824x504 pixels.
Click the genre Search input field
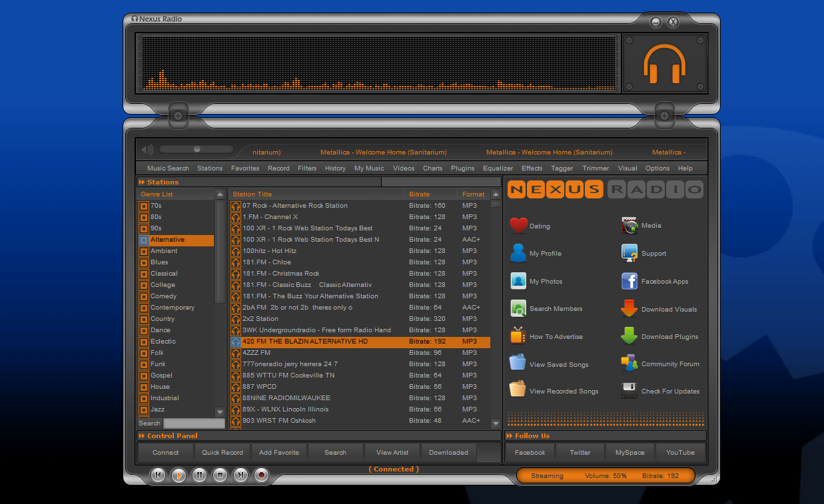point(194,423)
